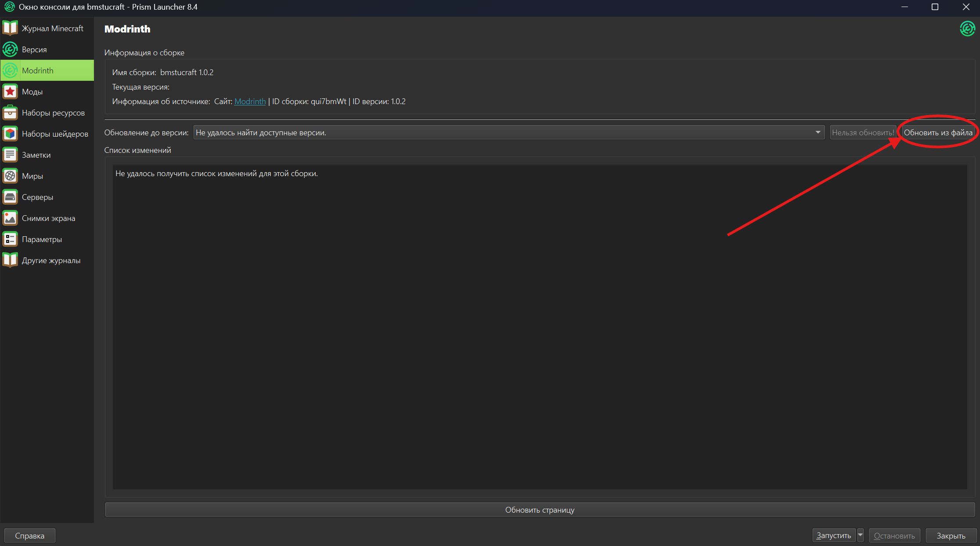Click the Заметки notes icon
Image resolution: width=980 pixels, height=546 pixels.
10,155
